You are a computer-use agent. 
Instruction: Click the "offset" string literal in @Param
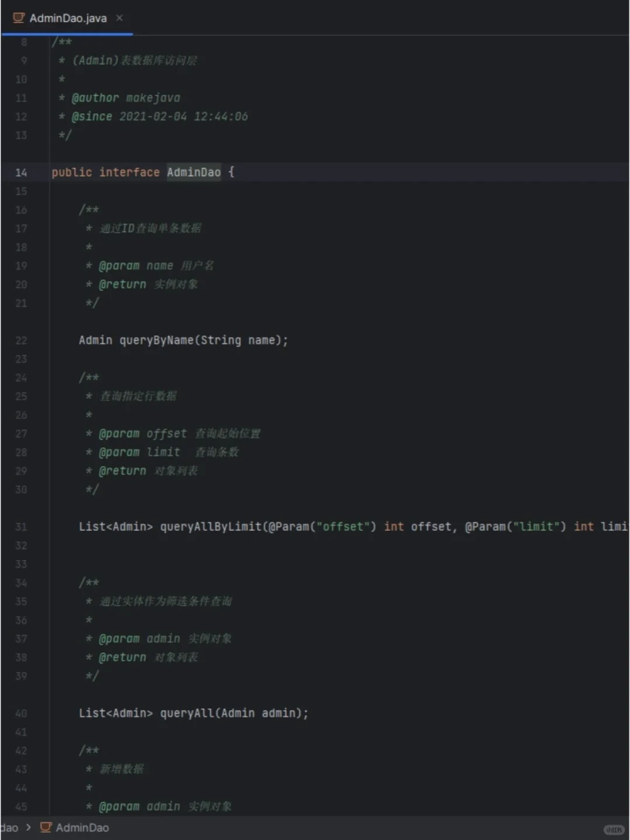click(x=343, y=527)
